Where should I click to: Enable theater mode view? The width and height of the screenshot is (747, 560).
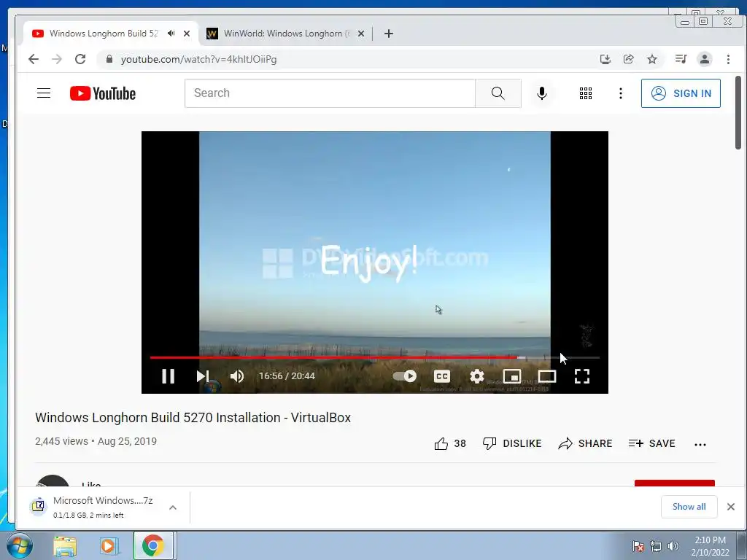tap(547, 376)
